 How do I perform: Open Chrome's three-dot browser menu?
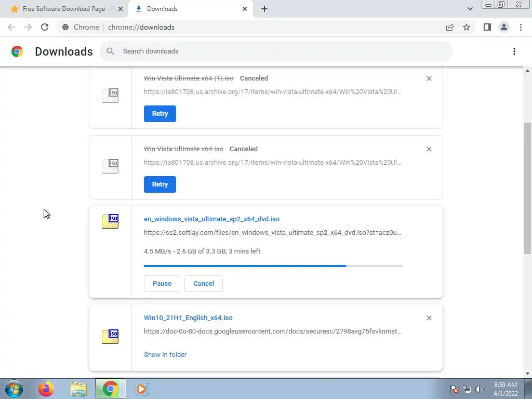click(x=521, y=27)
